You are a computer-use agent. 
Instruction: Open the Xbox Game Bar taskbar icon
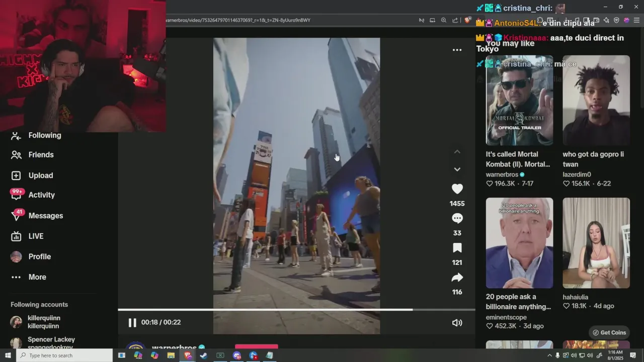click(x=220, y=355)
